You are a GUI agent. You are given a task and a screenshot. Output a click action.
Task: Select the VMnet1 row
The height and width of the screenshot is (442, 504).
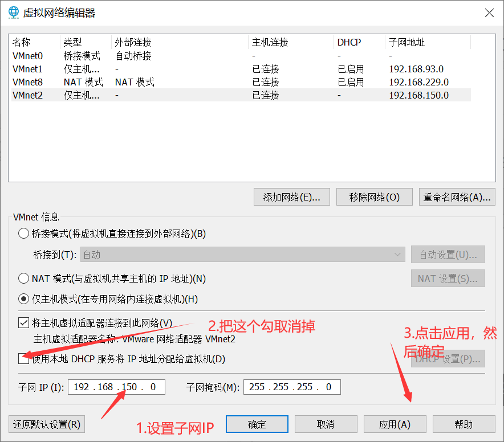[241, 69]
